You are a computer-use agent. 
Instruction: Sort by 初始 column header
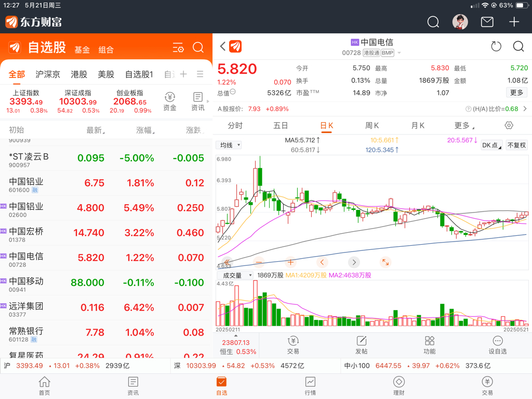16,130
